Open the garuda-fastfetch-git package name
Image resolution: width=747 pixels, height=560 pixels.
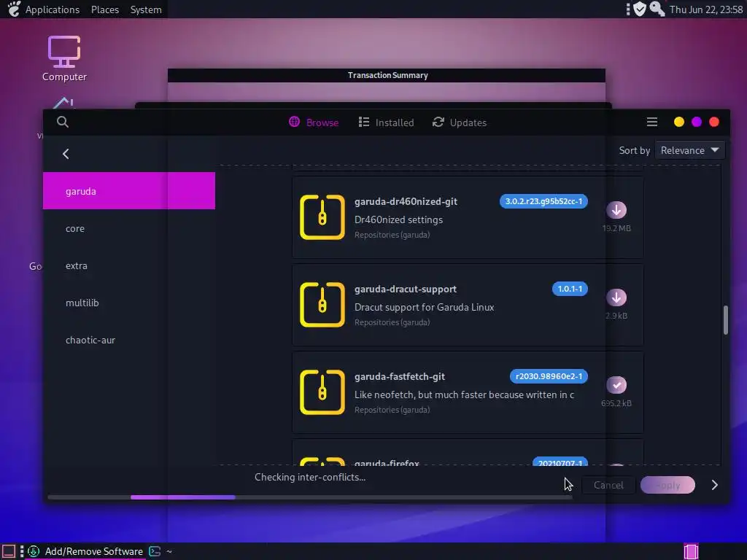[x=399, y=377]
